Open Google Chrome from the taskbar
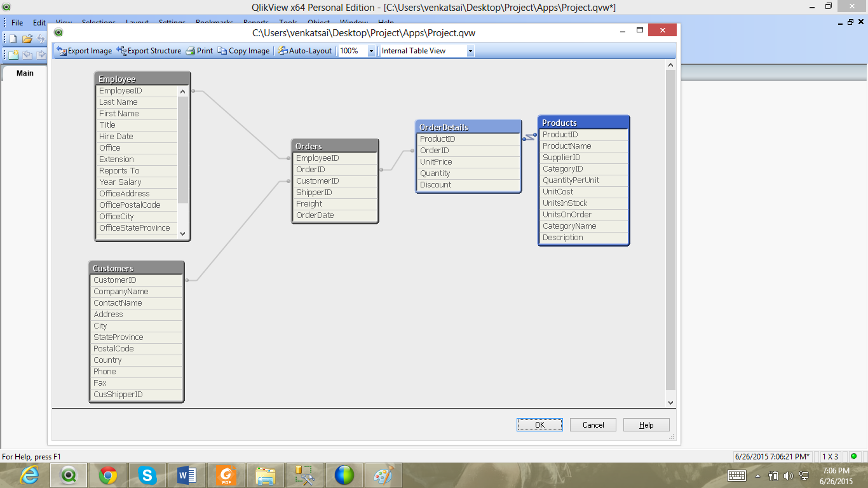The height and width of the screenshot is (488, 868). pos(108,475)
